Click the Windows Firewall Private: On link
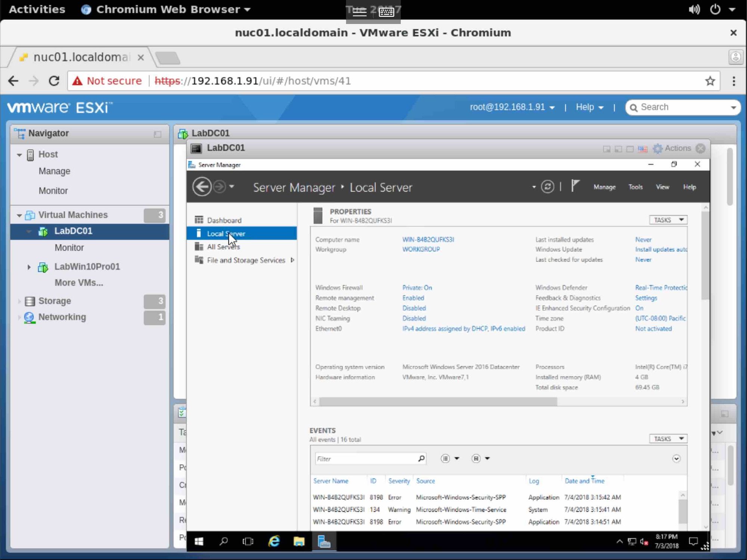The height and width of the screenshot is (560, 747). pyautogui.click(x=417, y=288)
